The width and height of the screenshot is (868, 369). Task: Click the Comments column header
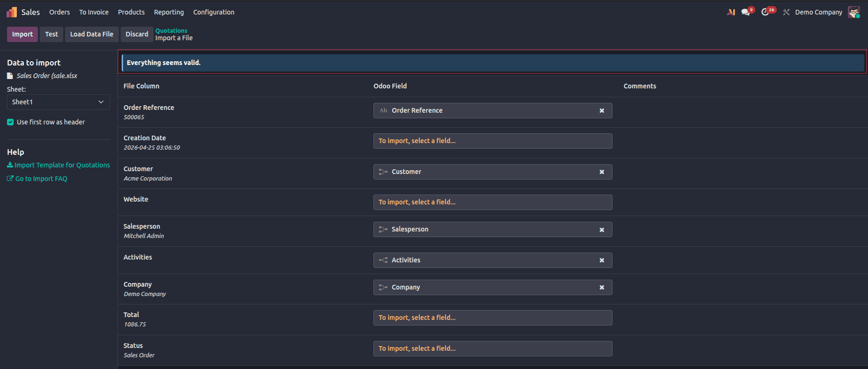point(640,86)
